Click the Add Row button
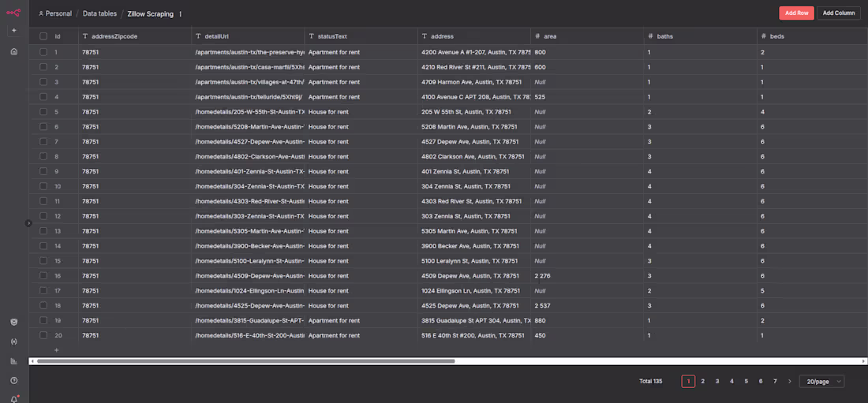 (796, 13)
